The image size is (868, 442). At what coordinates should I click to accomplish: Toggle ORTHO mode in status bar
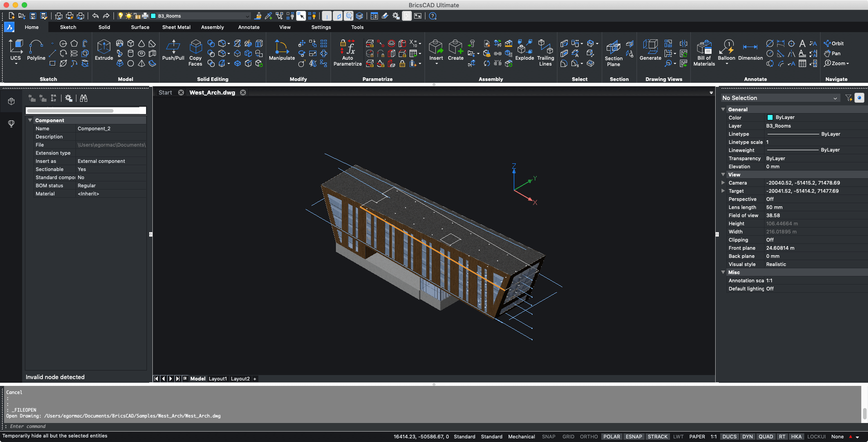589,437
